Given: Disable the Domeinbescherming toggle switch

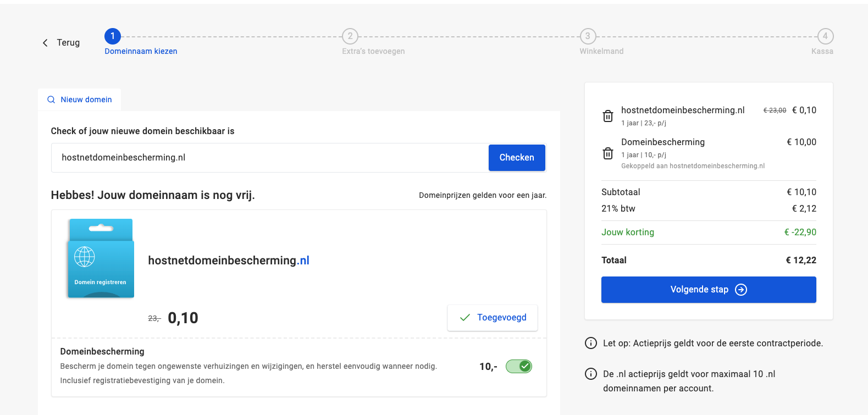Looking at the screenshot, I should [518, 366].
